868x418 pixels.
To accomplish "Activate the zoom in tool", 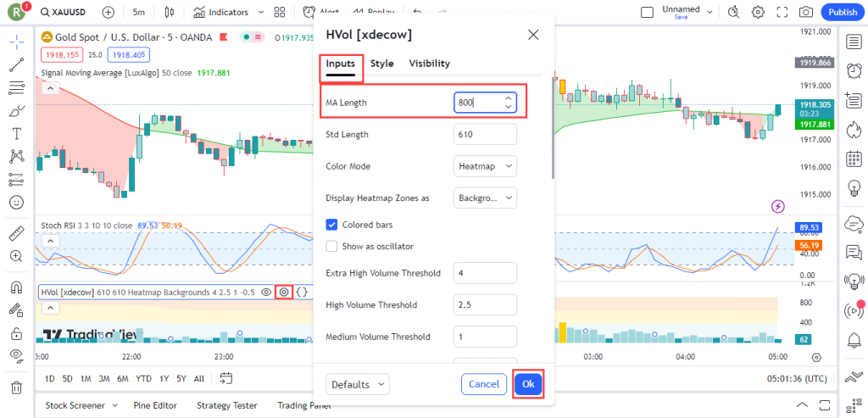I will [x=17, y=256].
